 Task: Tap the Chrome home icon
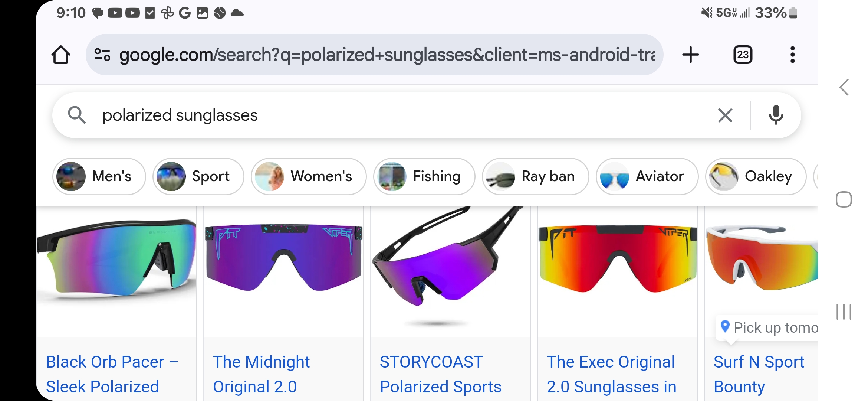pyautogui.click(x=60, y=55)
